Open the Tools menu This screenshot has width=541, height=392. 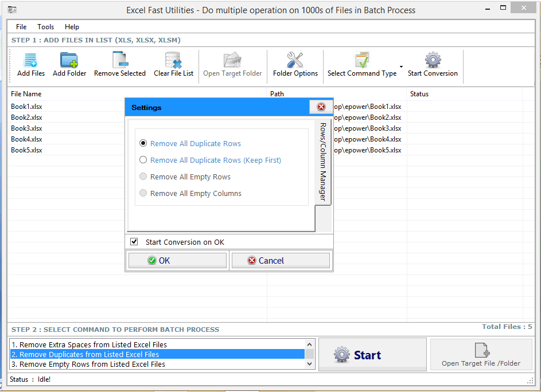(x=45, y=26)
